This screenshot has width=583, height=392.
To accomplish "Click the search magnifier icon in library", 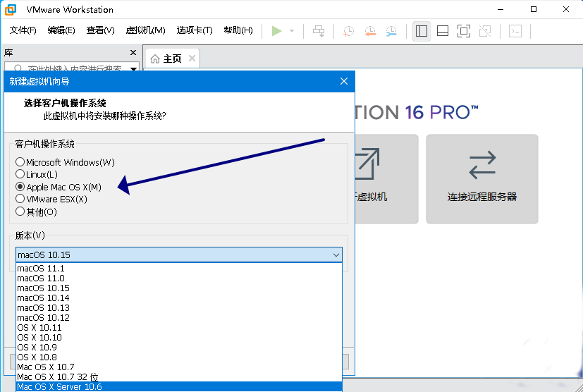I will [x=18, y=68].
